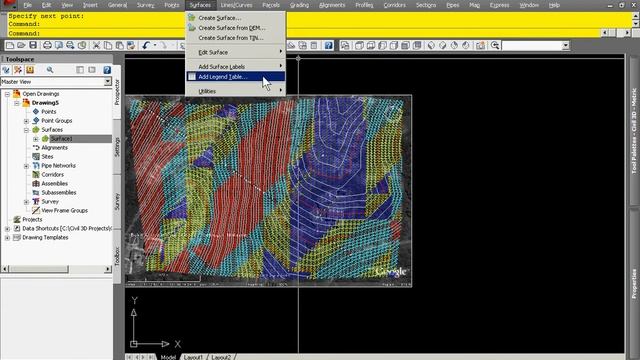Click the Pipe Networks tree icon
The height and width of the screenshot is (360, 640).
tap(36, 165)
